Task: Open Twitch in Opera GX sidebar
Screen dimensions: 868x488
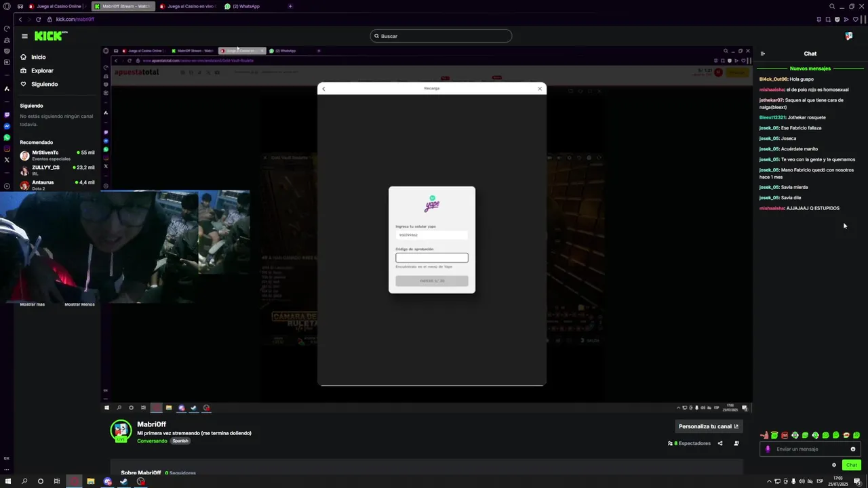Action: (7, 115)
